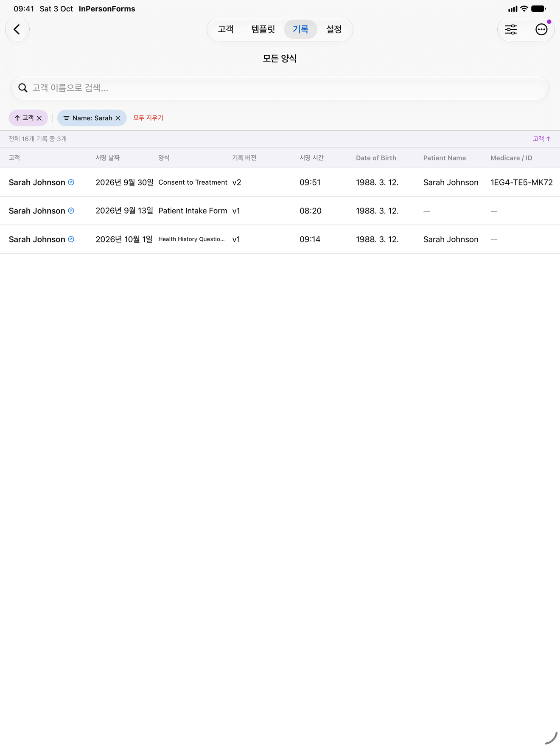This screenshot has height=747, width=560.
Task: Click the Medicare ID 1EG4-TE5-MK72
Action: pyautogui.click(x=522, y=182)
